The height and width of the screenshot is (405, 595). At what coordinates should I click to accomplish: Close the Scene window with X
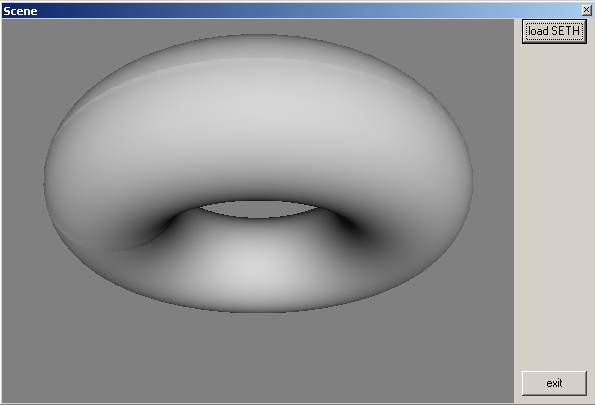click(x=586, y=10)
